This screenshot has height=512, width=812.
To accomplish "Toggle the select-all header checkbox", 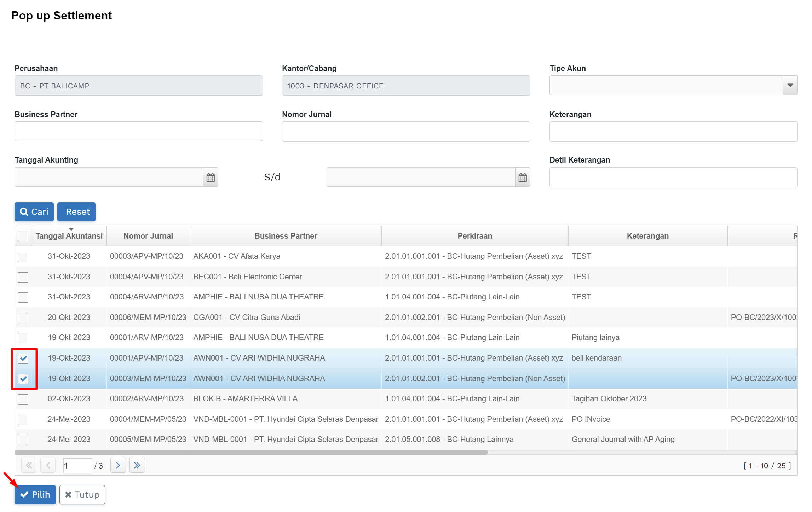I will click(23, 236).
